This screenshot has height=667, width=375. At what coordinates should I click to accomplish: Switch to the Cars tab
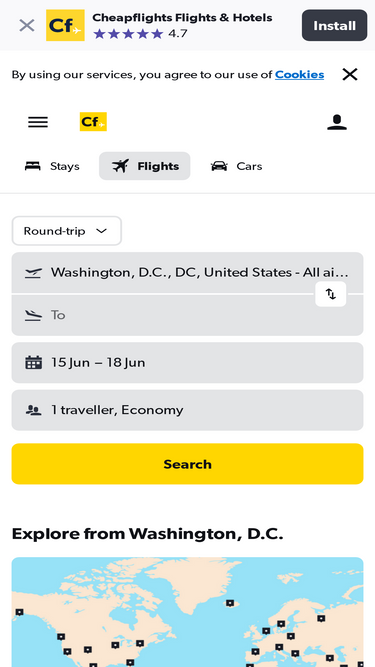(x=236, y=166)
